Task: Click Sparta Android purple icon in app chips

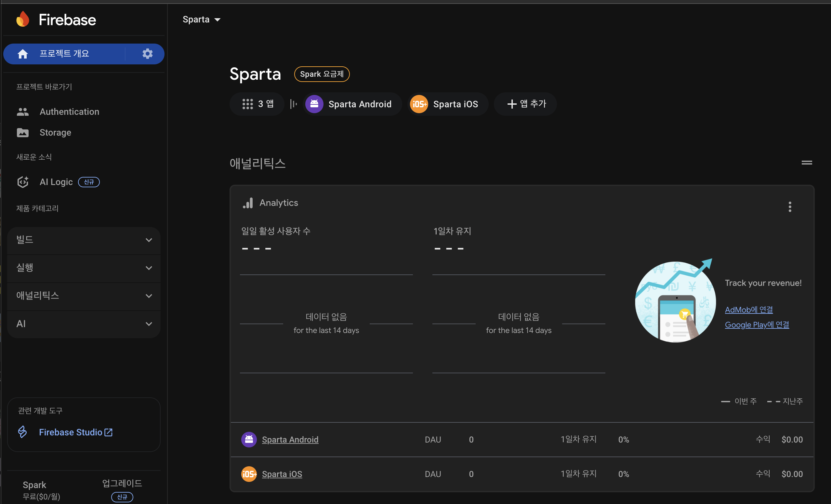Action: [314, 104]
